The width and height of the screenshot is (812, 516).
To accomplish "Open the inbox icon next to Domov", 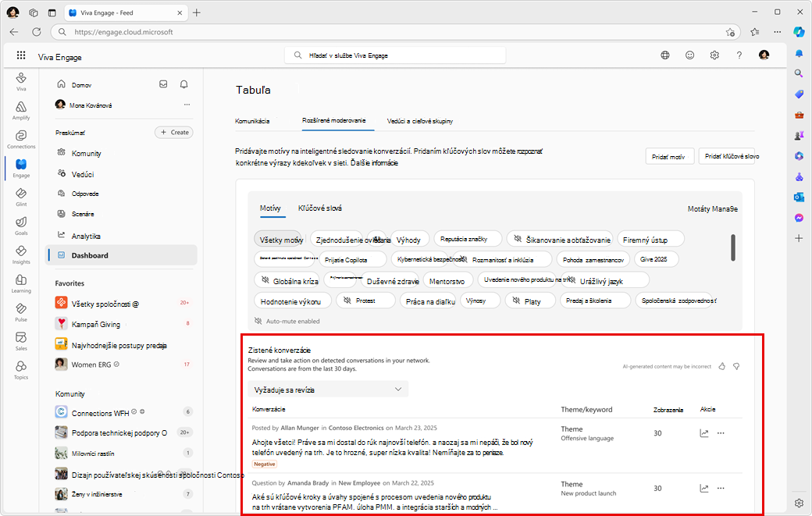I will (x=163, y=84).
